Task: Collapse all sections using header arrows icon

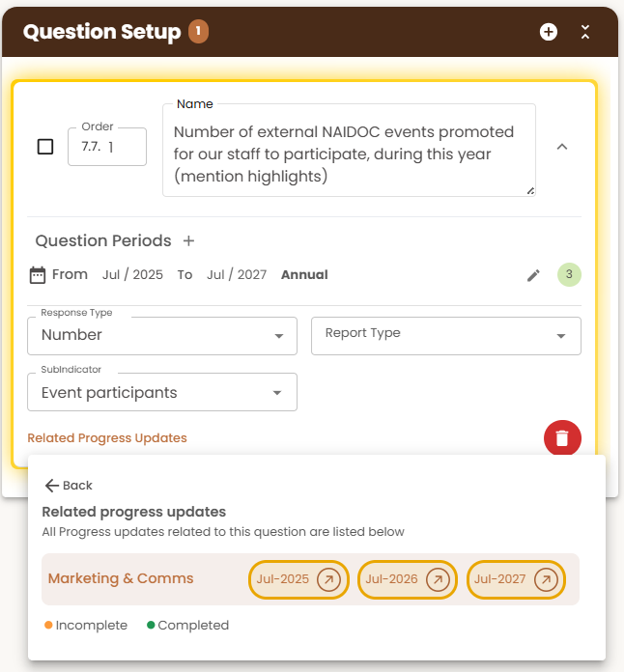Action: pos(585,32)
